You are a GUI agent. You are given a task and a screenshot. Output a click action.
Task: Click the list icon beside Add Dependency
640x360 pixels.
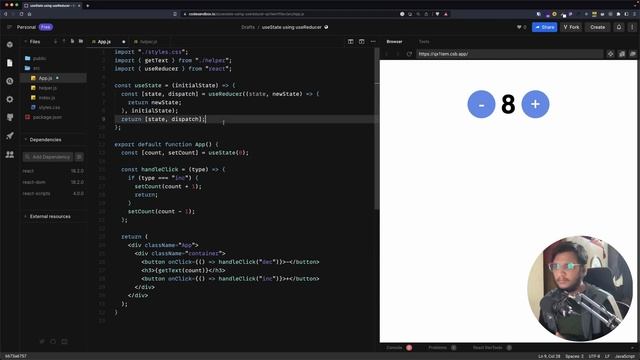pos(79,157)
